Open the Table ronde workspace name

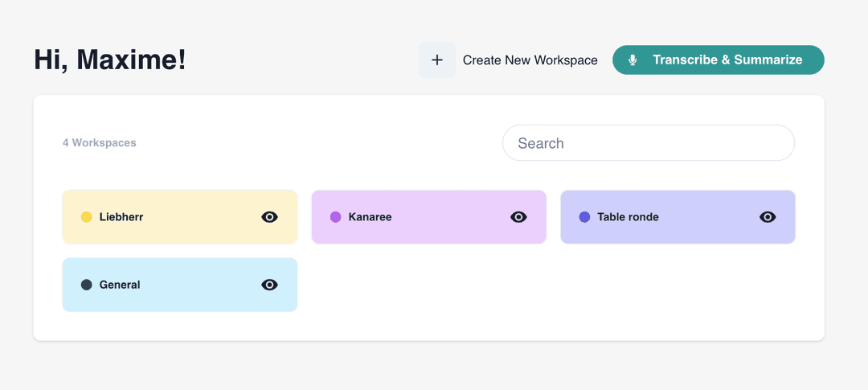628,217
